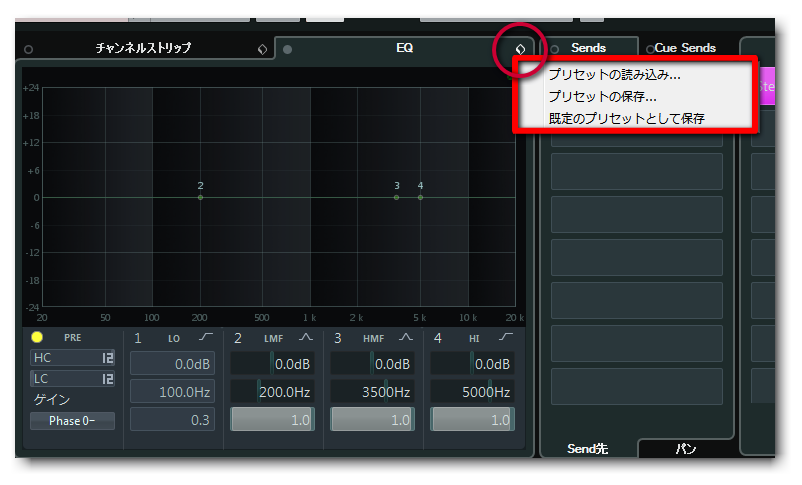Switch to the Send先 tab
802x485 pixels.
[x=587, y=449]
